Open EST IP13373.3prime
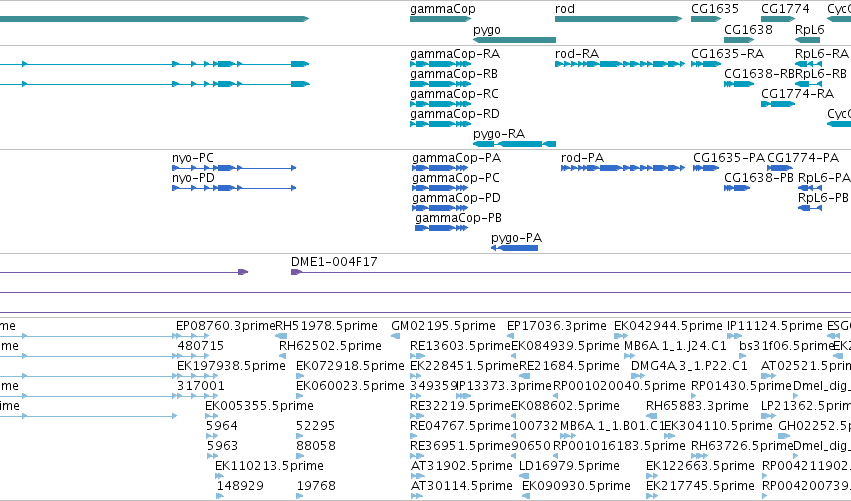Screen dimensions: 851x501 click(504, 386)
